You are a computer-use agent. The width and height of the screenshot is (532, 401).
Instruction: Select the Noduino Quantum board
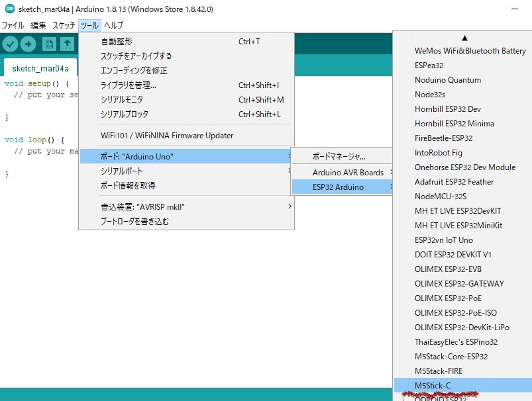pos(463,80)
